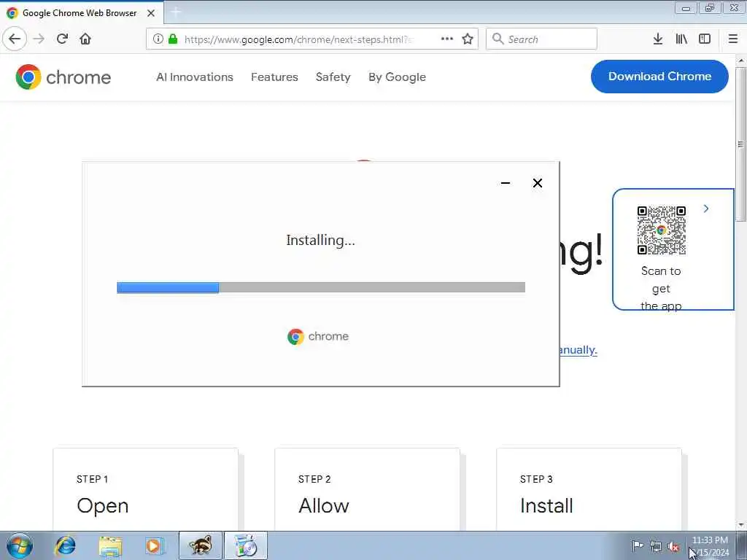Open the Features navigation item
The width and height of the screenshot is (747, 560).
point(274,77)
